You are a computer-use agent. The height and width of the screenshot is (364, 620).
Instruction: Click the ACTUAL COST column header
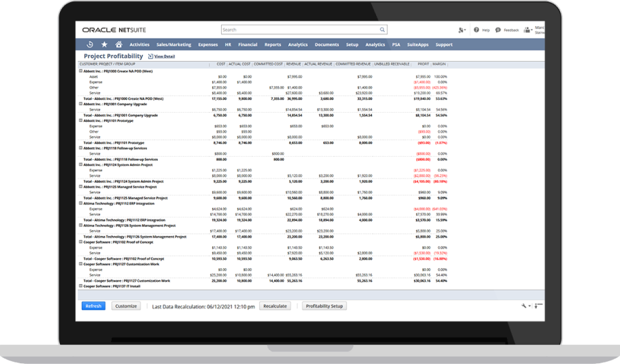240,64
